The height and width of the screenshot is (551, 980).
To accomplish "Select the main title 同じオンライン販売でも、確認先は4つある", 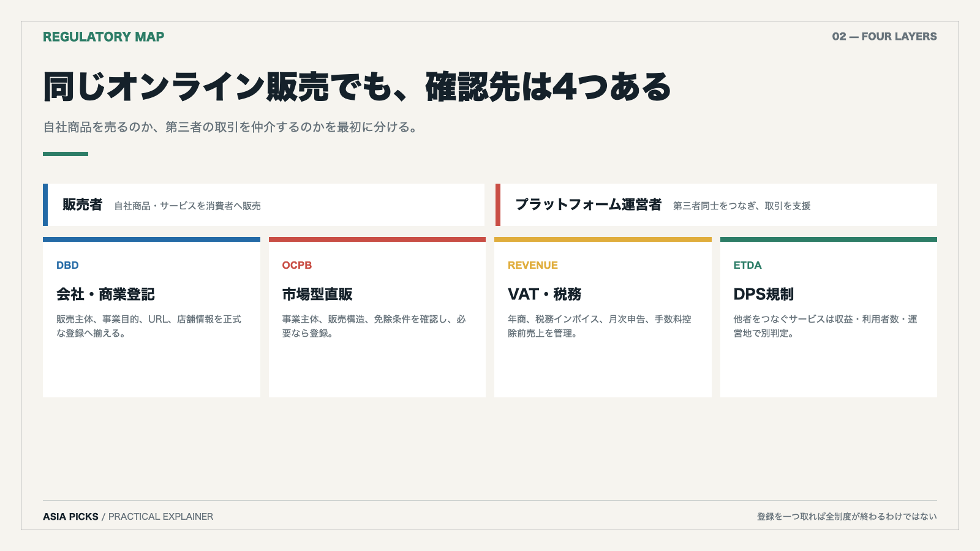I will 358,87.
